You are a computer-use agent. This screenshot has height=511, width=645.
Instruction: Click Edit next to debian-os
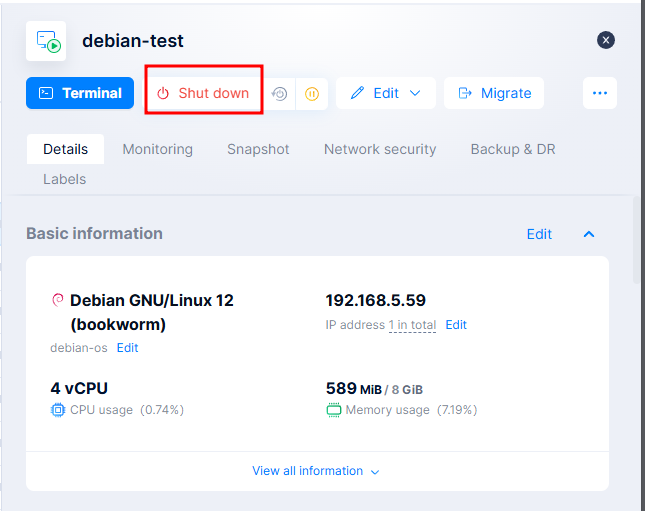pyautogui.click(x=127, y=348)
